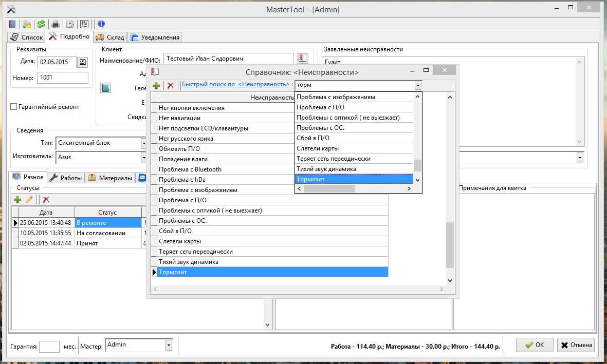Viewport: 607px width, 364px height.
Task: Confirm with the OK button
Action: pyautogui.click(x=534, y=345)
